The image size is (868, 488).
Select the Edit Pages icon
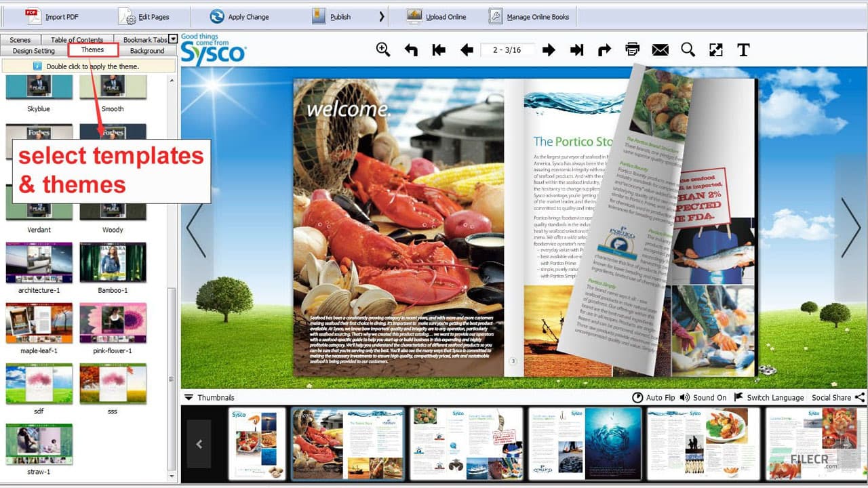[148, 16]
